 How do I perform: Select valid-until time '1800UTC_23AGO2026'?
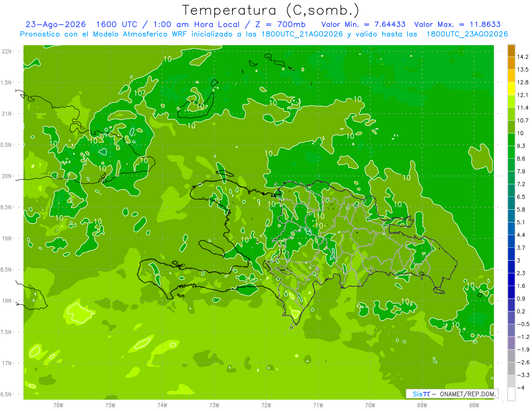point(467,34)
